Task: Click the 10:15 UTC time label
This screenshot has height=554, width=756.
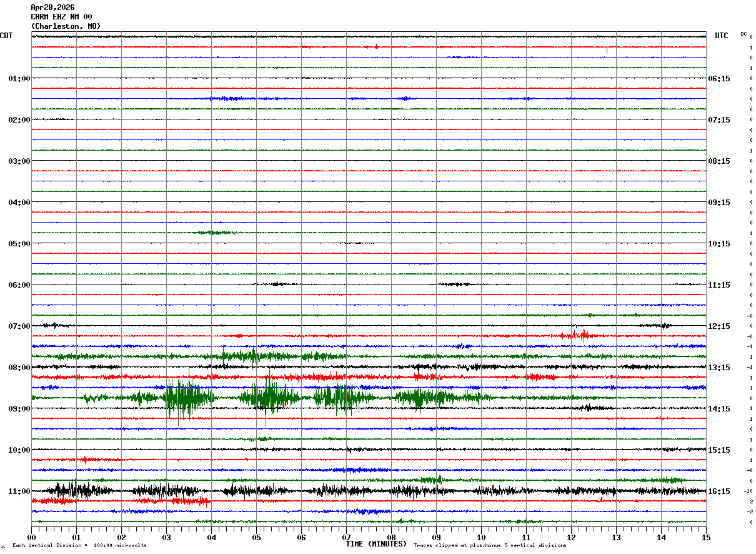Action: [x=719, y=244]
